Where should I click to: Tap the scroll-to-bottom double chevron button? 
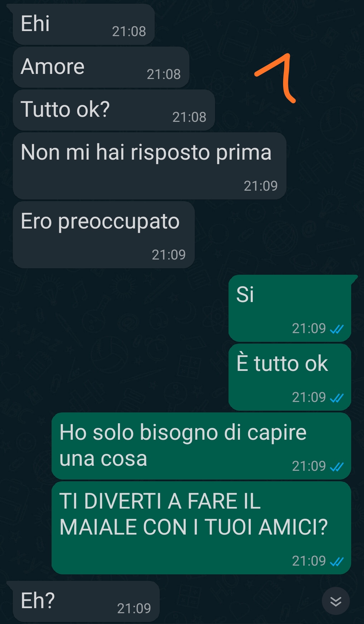[x=336, y=601]
